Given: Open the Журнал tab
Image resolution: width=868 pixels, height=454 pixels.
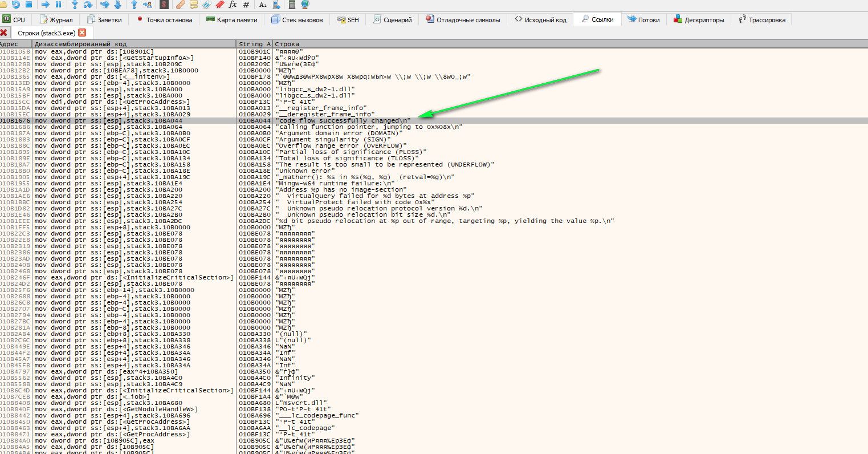Looking at the screenshot, I should click(x=56, y=19).
